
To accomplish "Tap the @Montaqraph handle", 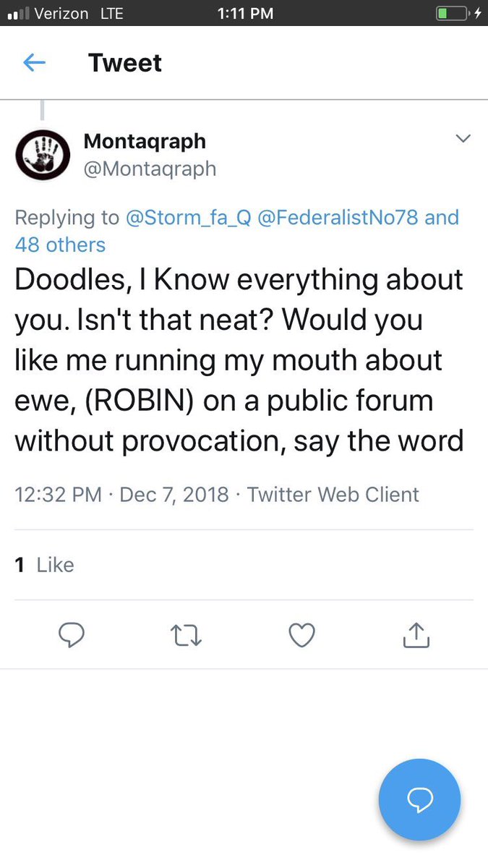I will 150,169.
